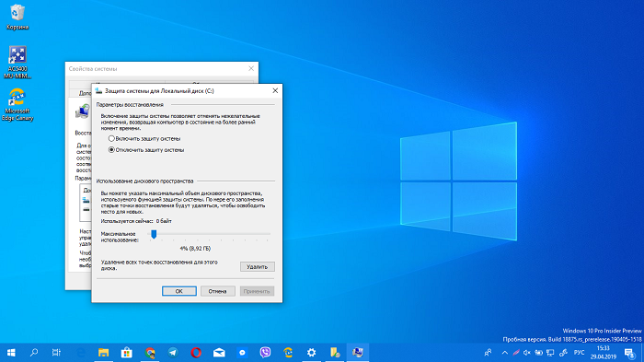
Task: Close the Защита системы dialog
Action: coord(275,90)
